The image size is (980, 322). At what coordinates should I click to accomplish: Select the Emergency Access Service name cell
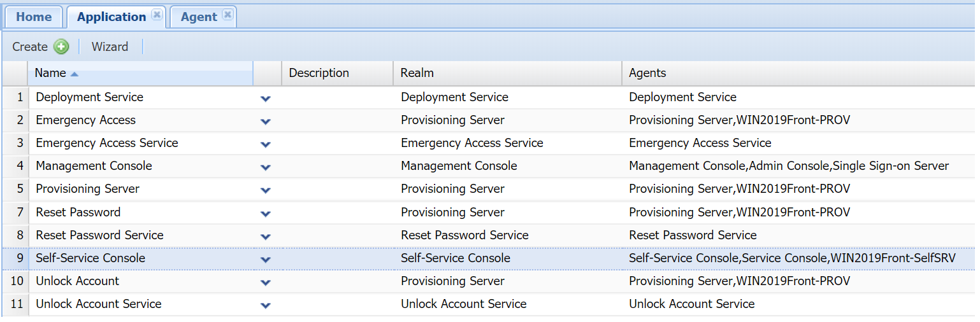click(x=107, y=143)
